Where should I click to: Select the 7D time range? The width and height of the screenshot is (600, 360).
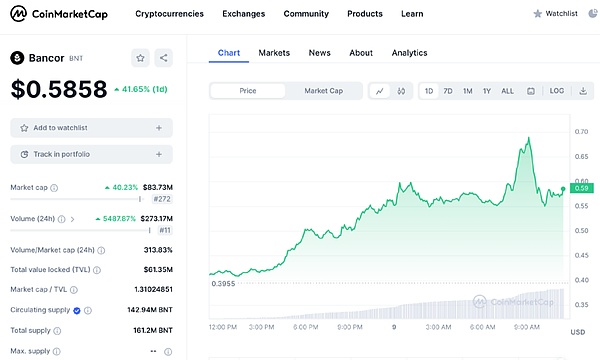(448, 91)
